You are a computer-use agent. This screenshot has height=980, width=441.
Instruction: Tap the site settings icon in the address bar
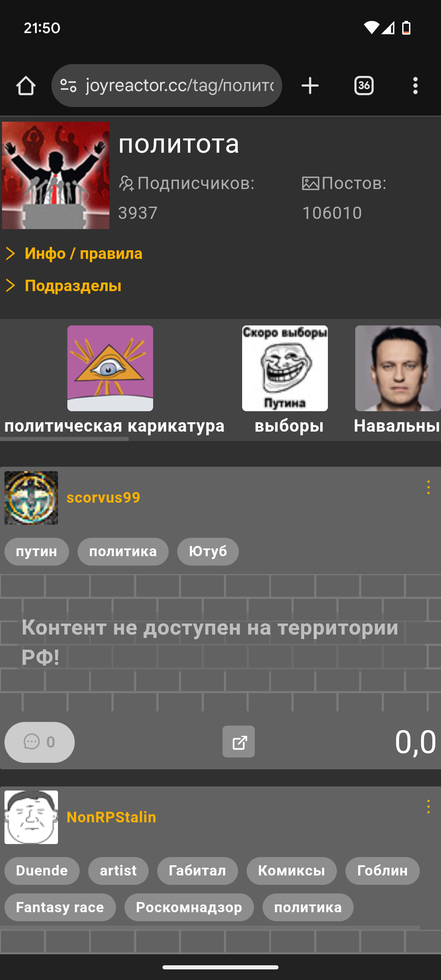coord(68,86)
